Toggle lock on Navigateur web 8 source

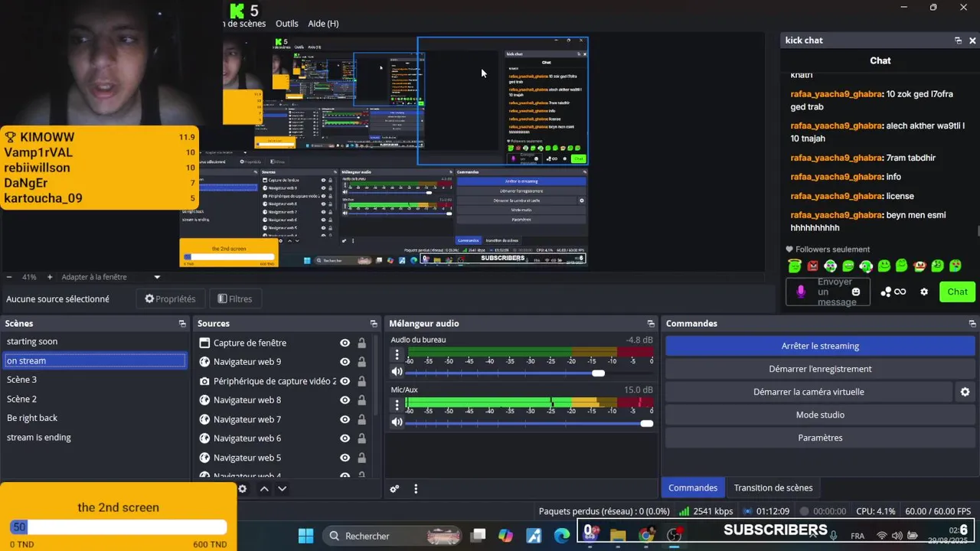(x=361, y=400)
